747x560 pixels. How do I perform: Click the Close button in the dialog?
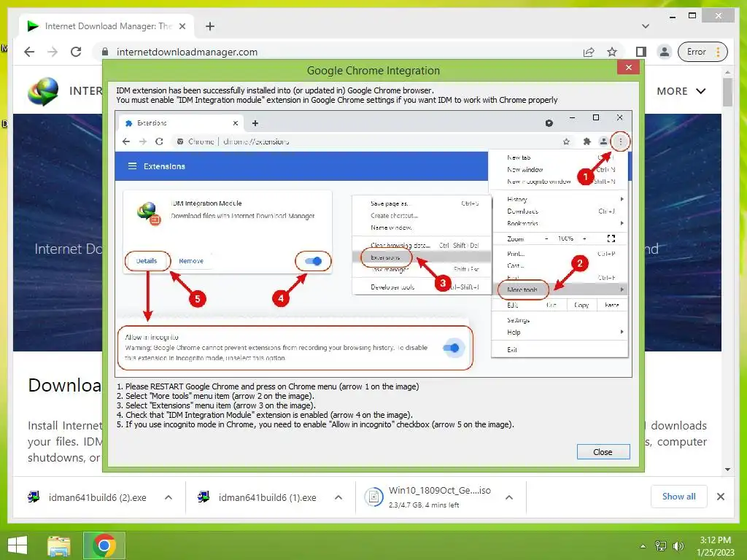point(603,452)
